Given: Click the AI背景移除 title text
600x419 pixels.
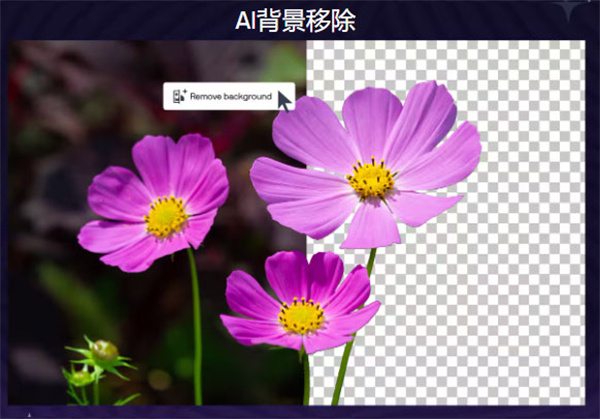Looking at the screenshot, I should tap(295, 20).
